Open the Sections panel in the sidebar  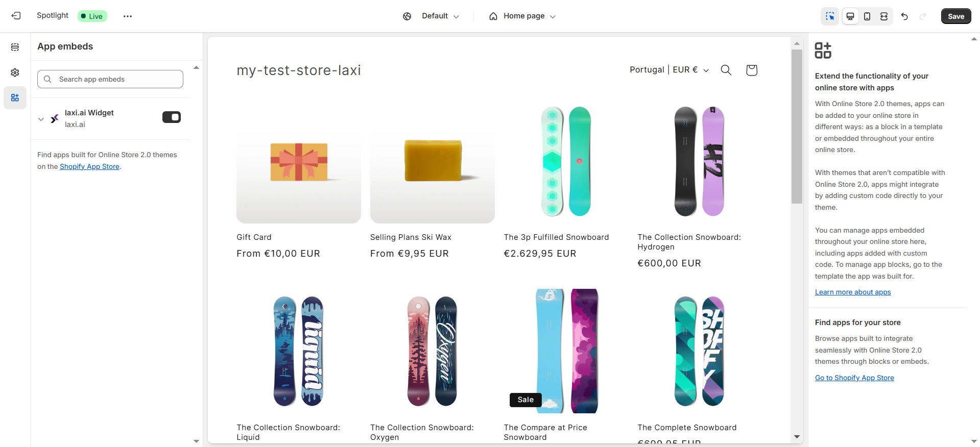pos(15,47)
